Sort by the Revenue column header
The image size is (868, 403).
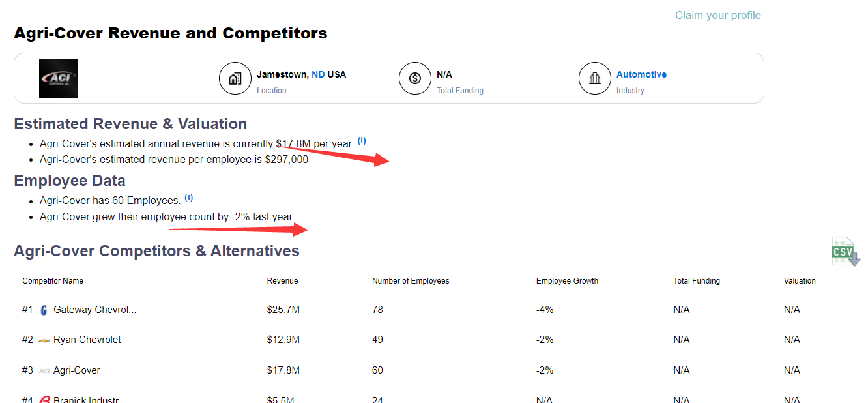(x=282, y=281)
